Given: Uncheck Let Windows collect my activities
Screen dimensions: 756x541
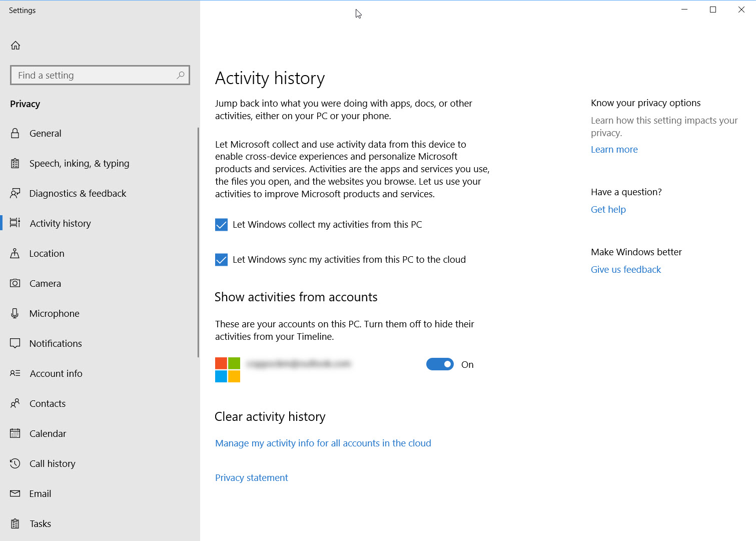Looking at the screenshot, I should (221, 225).
